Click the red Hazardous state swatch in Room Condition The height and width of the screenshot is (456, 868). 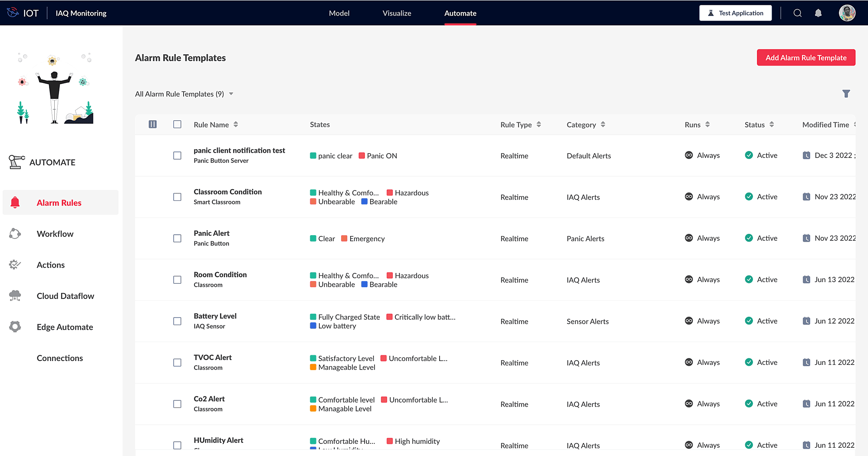(390, 276)
